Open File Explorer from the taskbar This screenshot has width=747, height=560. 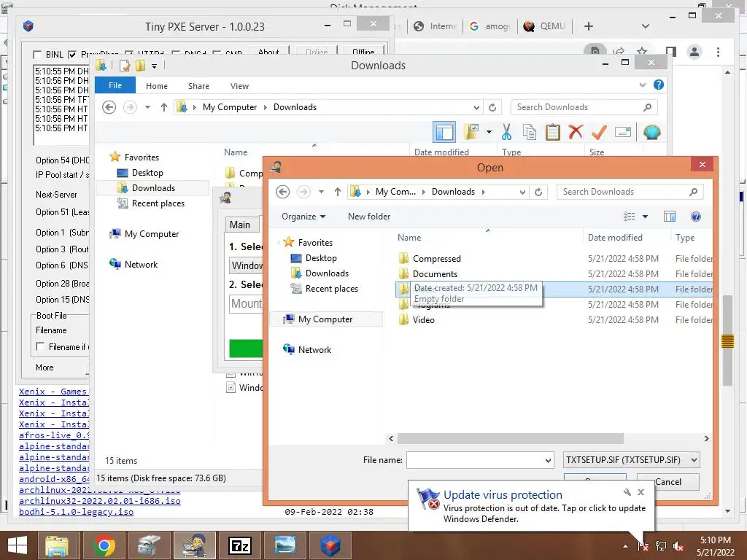[58, 545]
